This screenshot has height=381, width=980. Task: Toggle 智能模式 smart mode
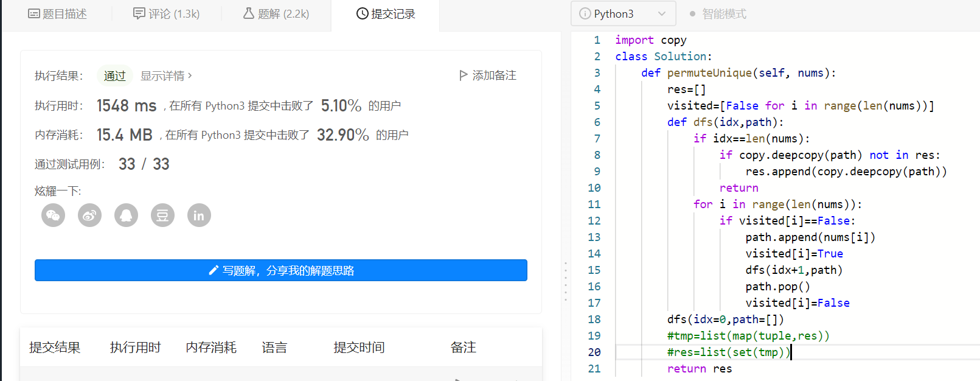coord(718,14)
